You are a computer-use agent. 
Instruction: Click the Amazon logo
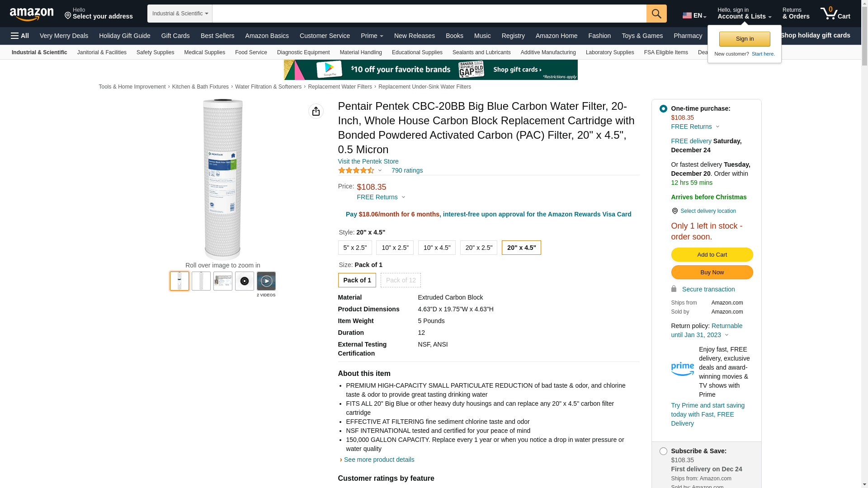32,14
